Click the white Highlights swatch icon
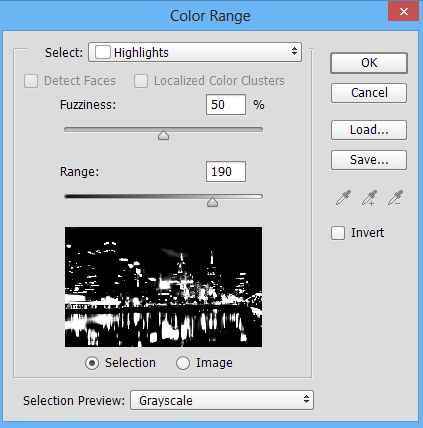The height and width of the screenshot is (428, 423). (103, 52)
